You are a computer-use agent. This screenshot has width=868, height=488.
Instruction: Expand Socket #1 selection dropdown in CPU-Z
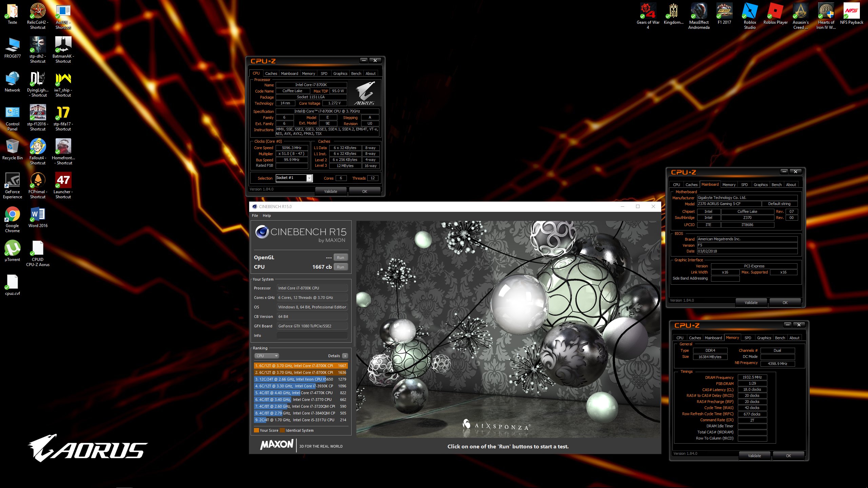pyautogui.click(x=309, y=178)
